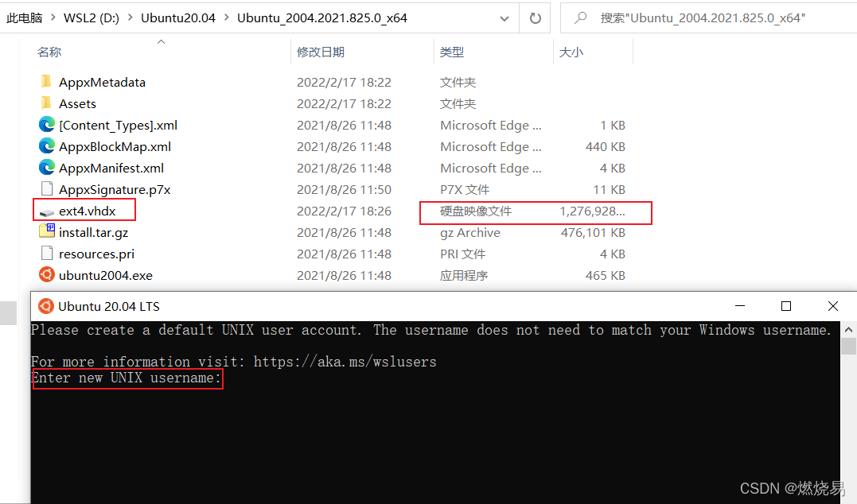Click the file icon of resources.pri

click(x=47, y=254)
